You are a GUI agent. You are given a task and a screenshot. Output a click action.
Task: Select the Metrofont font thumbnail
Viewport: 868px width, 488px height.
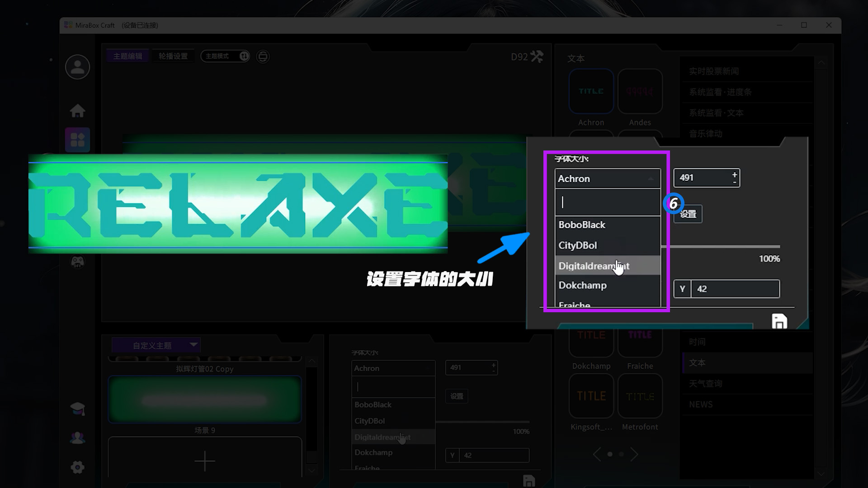point(640,396)
